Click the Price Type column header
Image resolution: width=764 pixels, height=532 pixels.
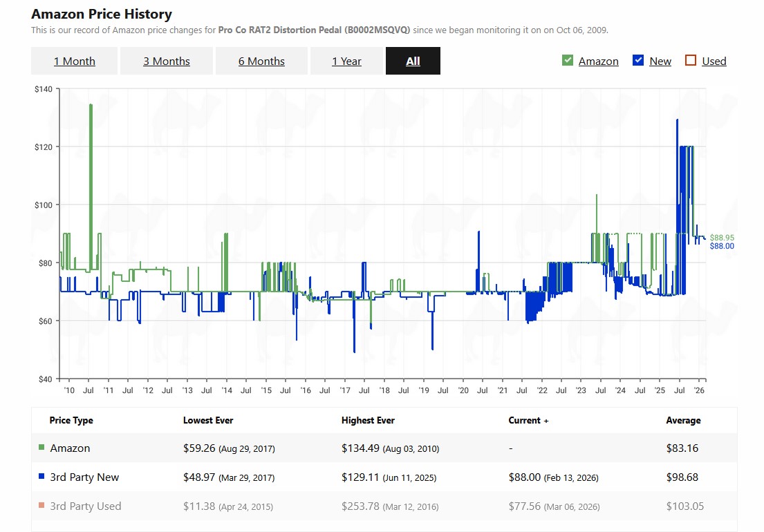(71, 421)
